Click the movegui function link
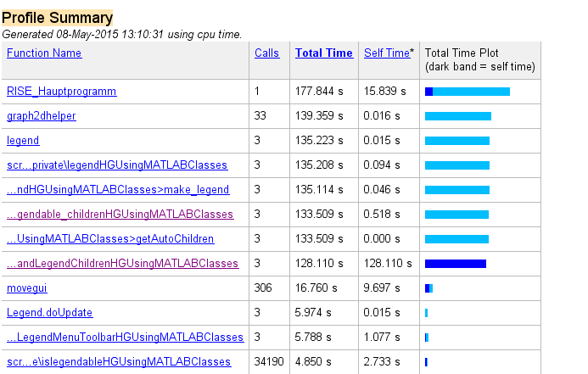The height and width of the screenshot is (374, 588). [x=27, y=287]
